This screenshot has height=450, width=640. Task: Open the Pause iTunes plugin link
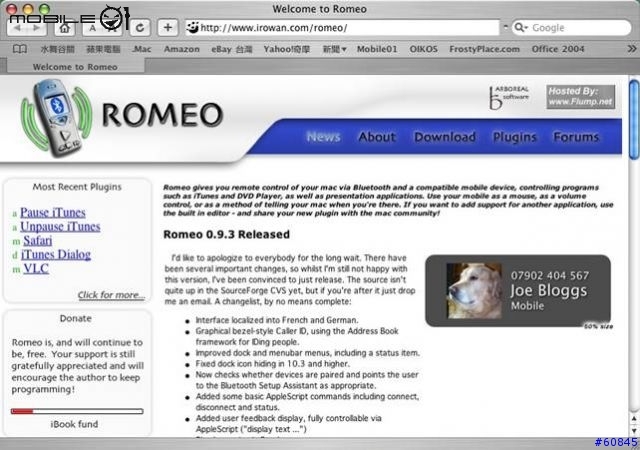[x=53, y=212]
